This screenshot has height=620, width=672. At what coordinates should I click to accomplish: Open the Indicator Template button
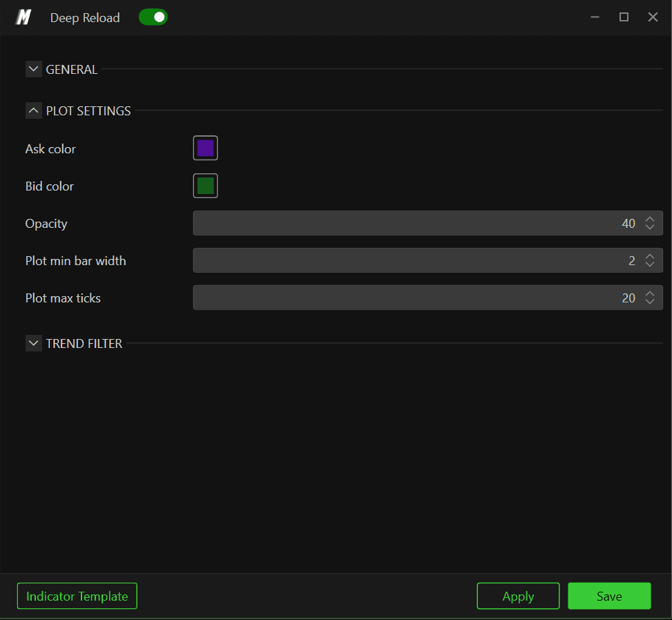tap(77, 596)
